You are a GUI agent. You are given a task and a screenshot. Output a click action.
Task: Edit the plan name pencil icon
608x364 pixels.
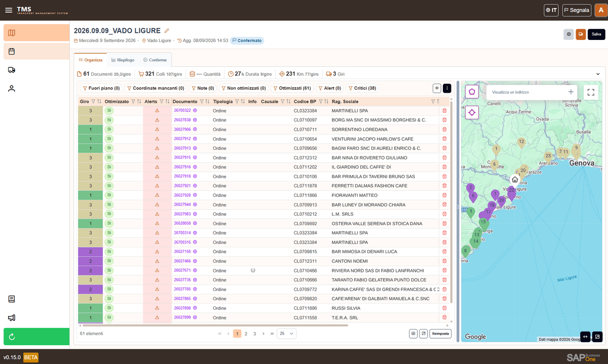pyautogui.click(x=167, y=31)
